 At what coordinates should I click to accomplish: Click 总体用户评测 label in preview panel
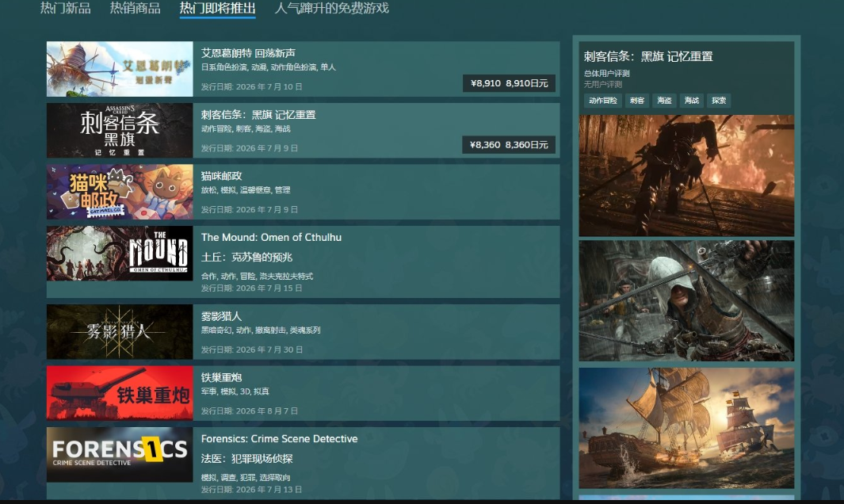click(x=606, y=73)
